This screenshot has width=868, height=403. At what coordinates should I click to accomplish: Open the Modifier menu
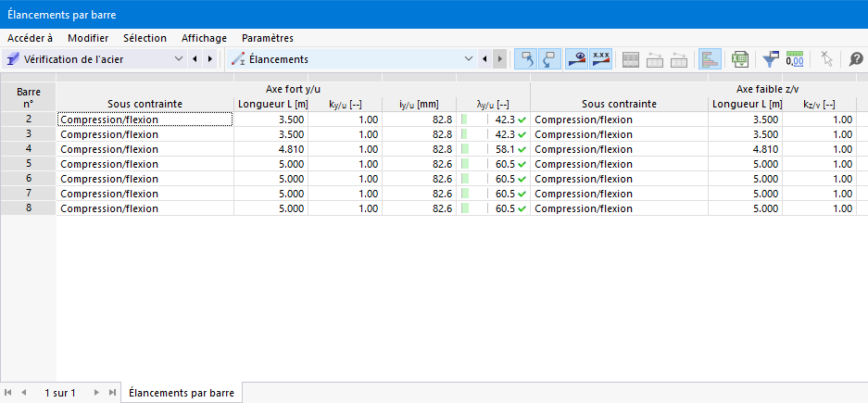tap(88, 38)
